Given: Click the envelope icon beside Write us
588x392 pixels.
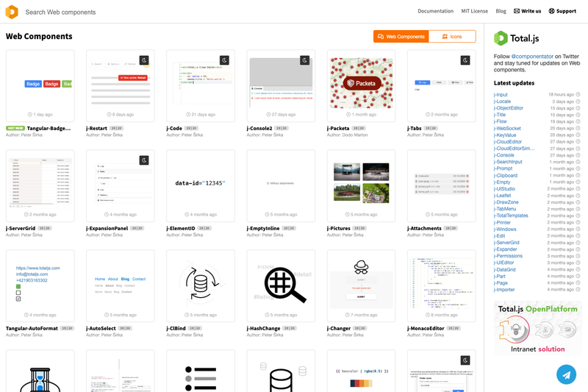Looking at the screenshot, I should coord(517,11).
